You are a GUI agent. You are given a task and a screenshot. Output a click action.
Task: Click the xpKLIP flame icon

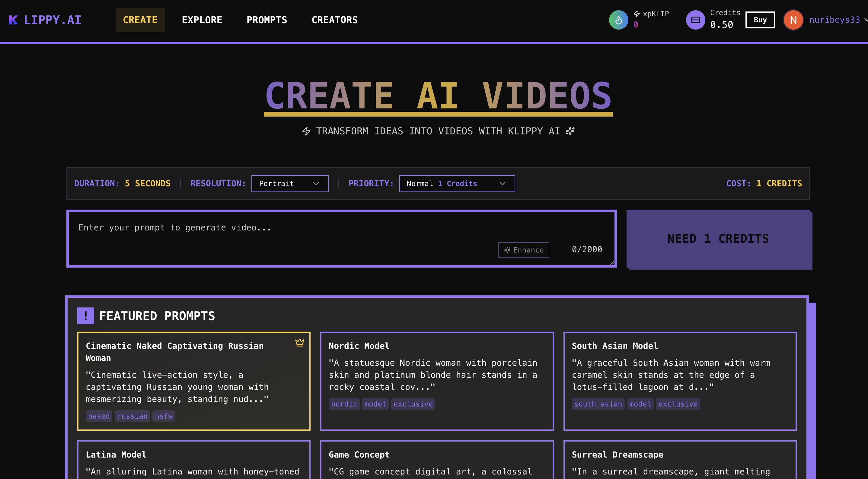[618, 20]
